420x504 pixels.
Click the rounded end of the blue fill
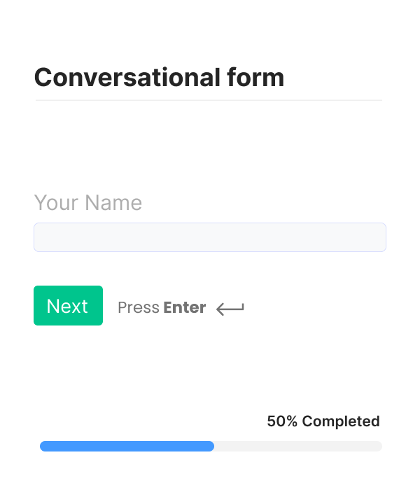click(x=210, y=446)
